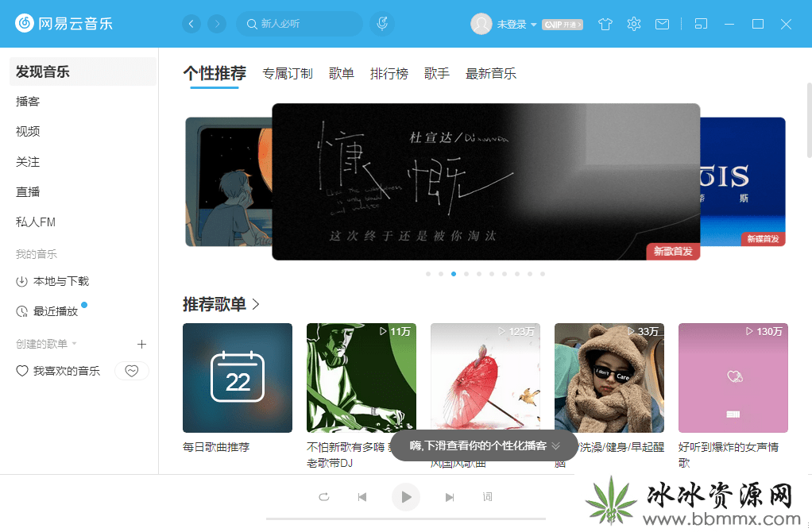Click the heartbeat mode icon
This screenshot has width=812, height=532.
(132, 371)
